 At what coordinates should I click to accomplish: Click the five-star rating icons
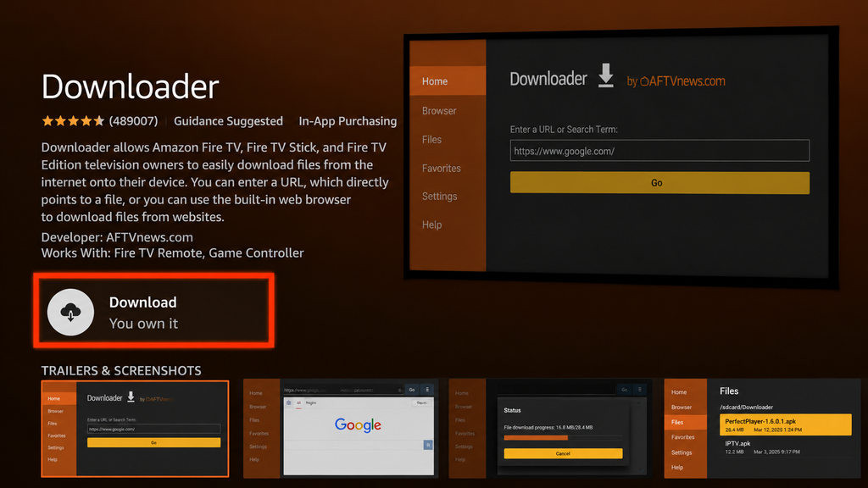[73, 120]
